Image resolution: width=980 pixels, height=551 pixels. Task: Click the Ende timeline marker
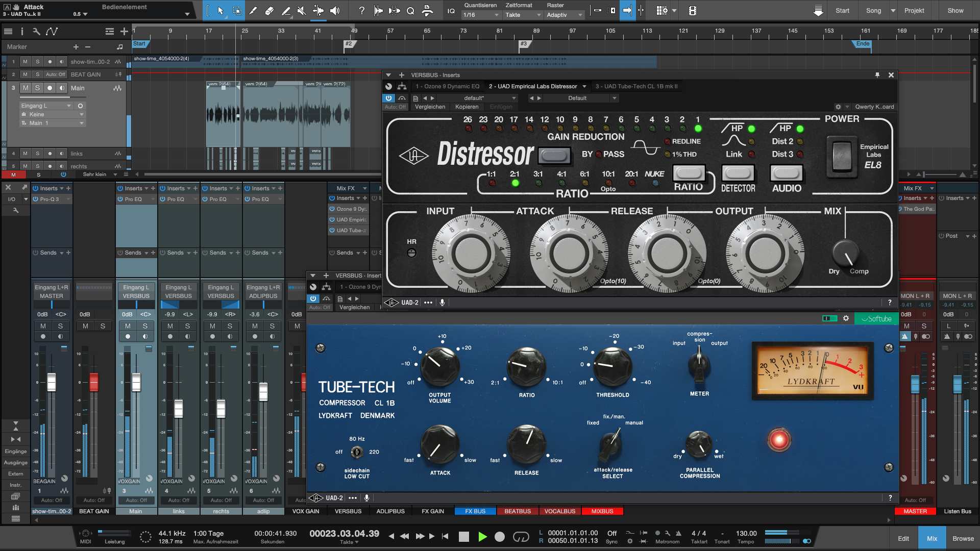(863, 44)
